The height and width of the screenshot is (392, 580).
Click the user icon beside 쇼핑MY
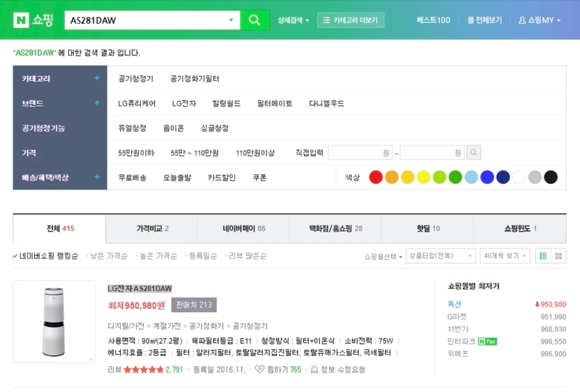pyautogui.click(x=522, y=20)
